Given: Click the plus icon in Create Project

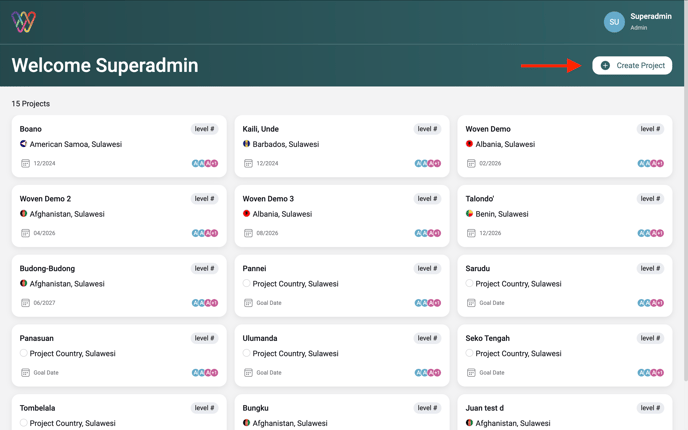Looking at the screenshot, I should coord(605,65).
